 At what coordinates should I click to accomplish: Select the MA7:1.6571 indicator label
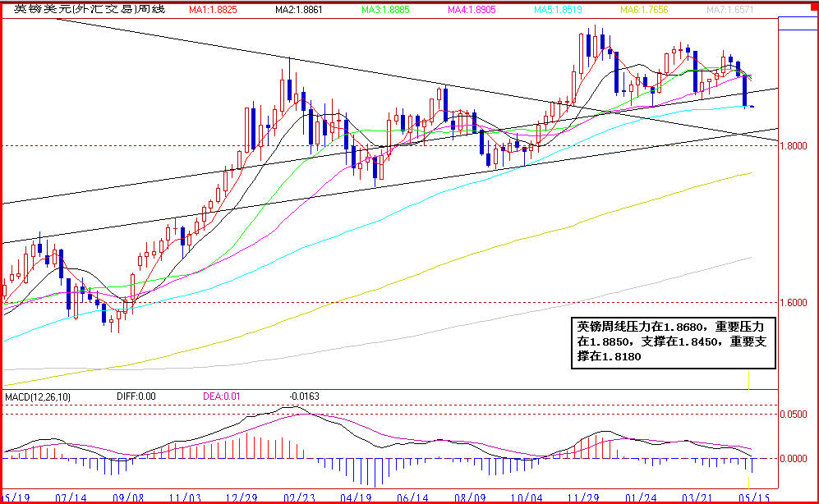point(730,10)
